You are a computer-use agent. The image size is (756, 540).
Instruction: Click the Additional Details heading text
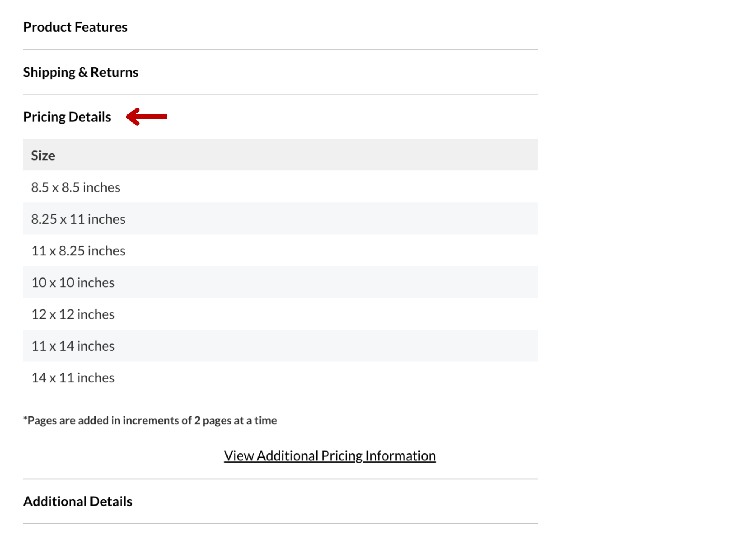[77, 501]
